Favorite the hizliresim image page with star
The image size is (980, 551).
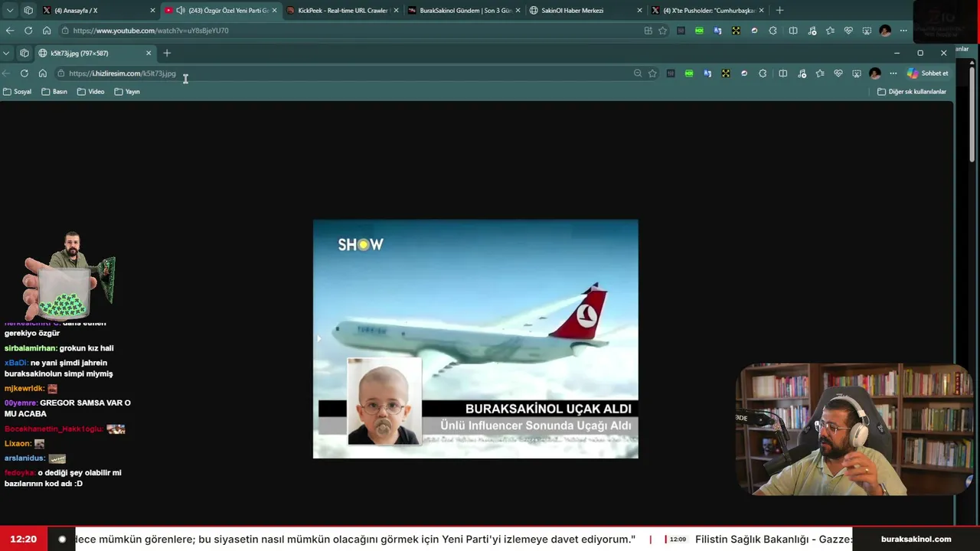(x=652, y=73)
